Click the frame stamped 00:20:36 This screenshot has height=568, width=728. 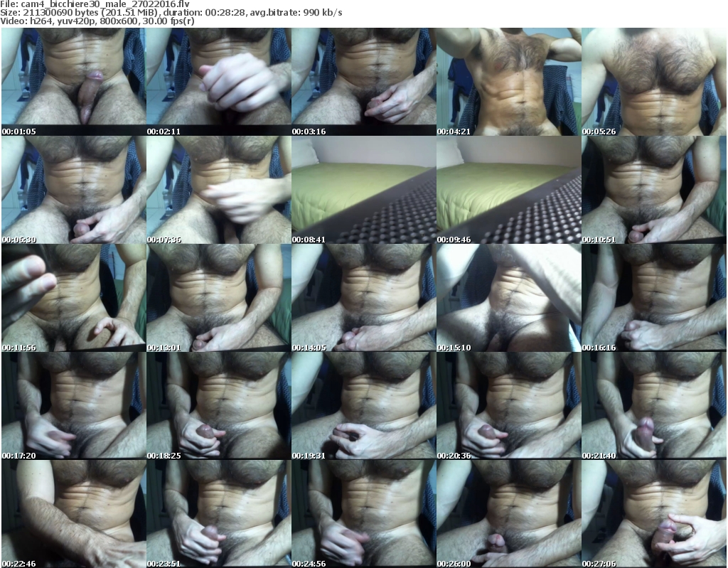pos(509,406)
